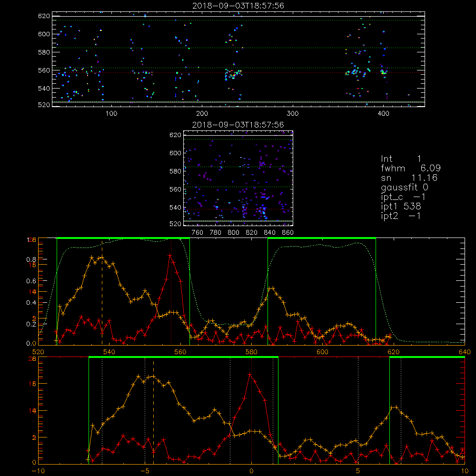Click x-axis label 640 in profile plot
Screen dimensions: 476x476
click(x=465, y=352)
